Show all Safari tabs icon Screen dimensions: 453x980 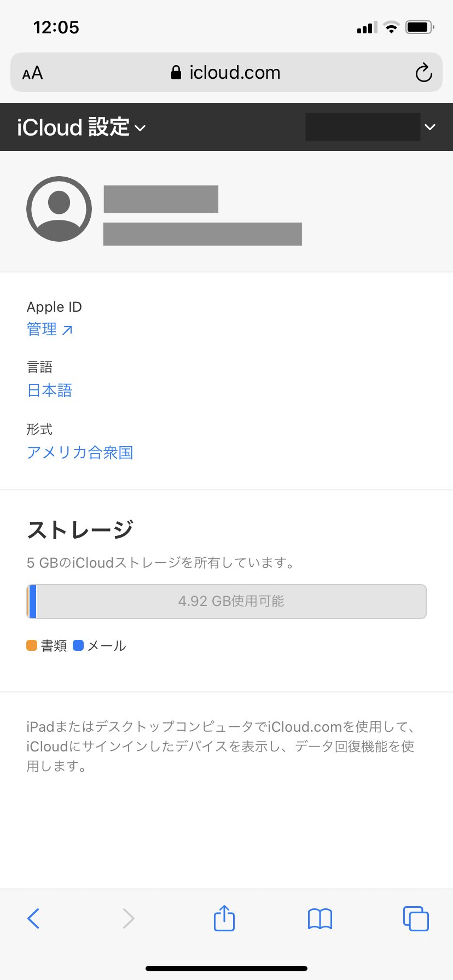pos(416,918)
